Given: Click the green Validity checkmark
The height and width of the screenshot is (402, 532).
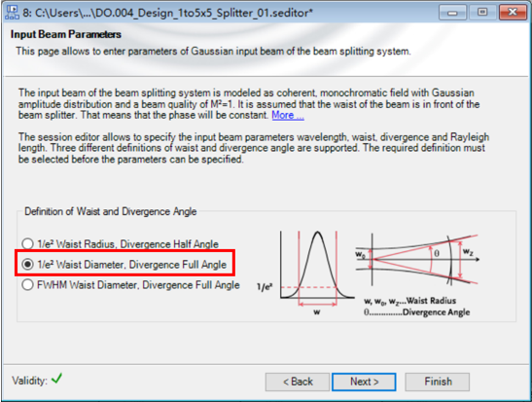Looking at the screenshot, I should (x=56, y=379).
